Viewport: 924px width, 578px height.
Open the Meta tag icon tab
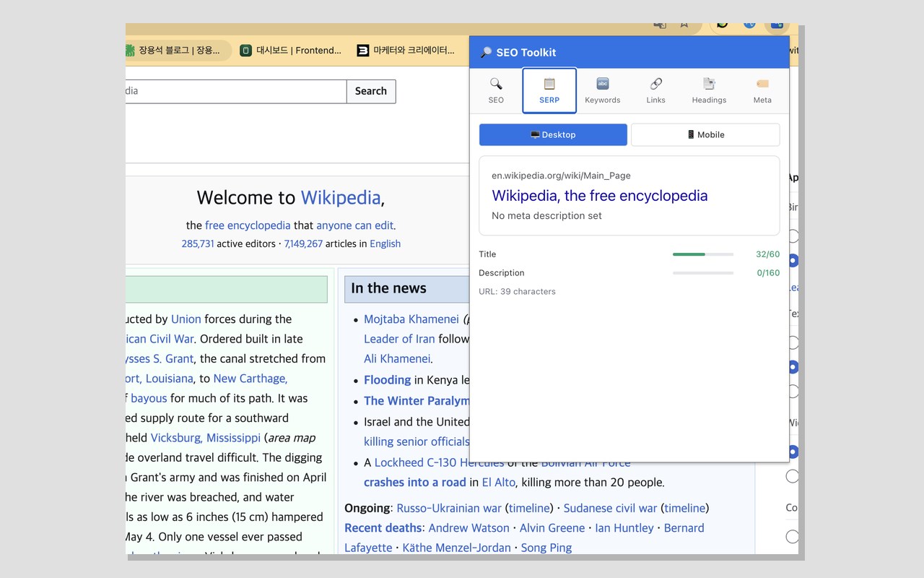(x=762, y=84)
